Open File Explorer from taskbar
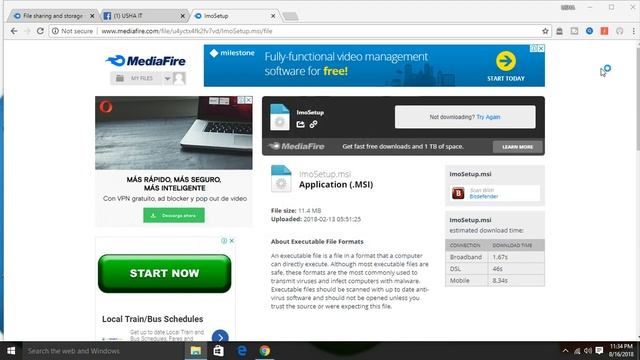Screen dimensions: 640x360 click(x=196, y=351)
